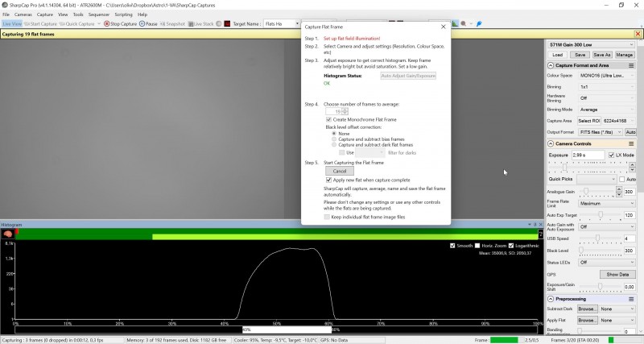The height and width of the screenshot is (344, 644).
Task: Open Preprocessing panel menu icon
Action: [x=631, y=299]
